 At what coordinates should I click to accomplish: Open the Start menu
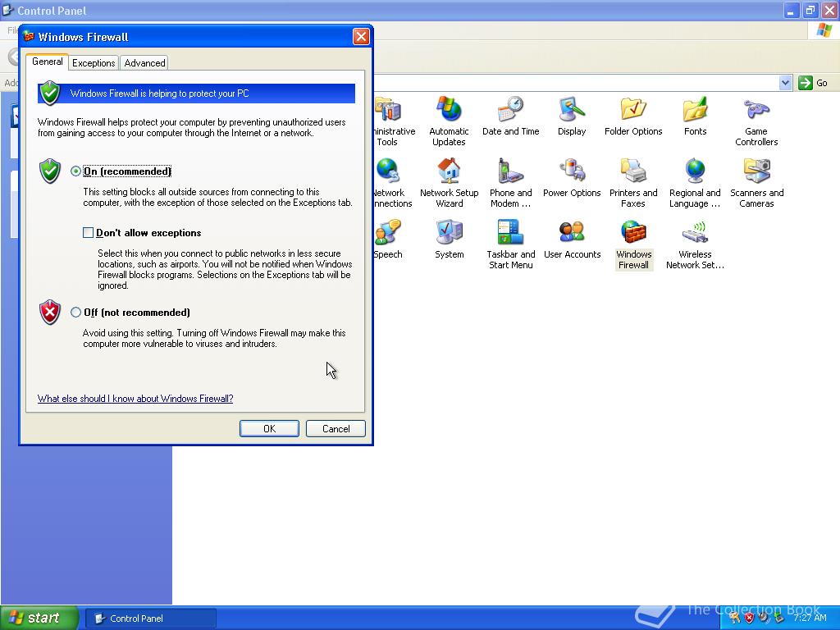(x=39, y=618)
